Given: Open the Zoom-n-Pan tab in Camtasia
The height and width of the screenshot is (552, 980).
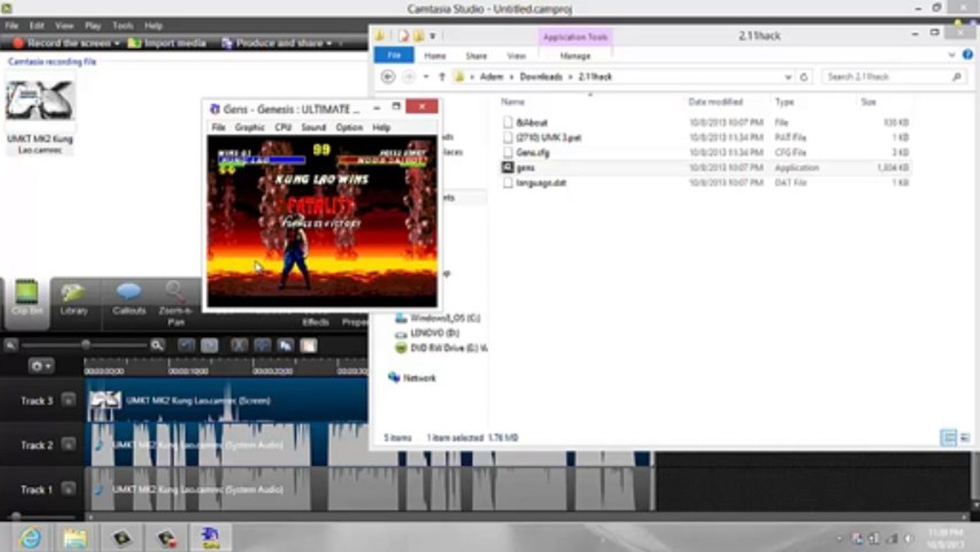Looking at the screenshot, I should pos(175,303).
